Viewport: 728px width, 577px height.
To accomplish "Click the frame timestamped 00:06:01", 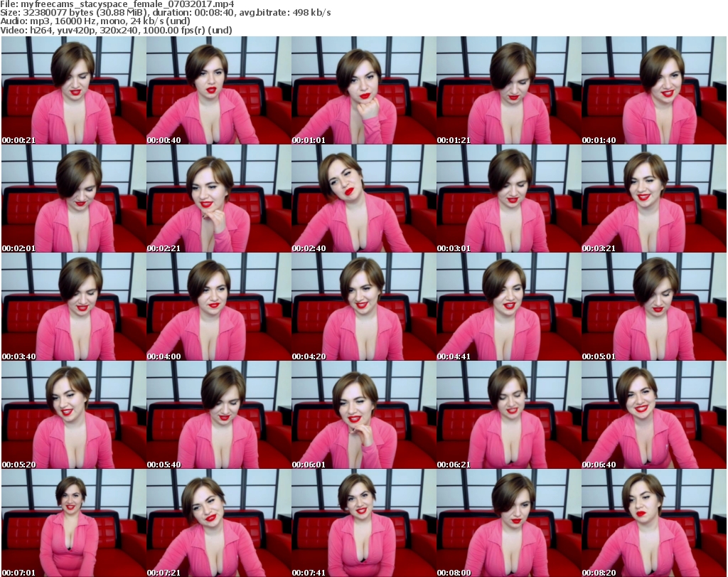I will [x=363, y=415].
